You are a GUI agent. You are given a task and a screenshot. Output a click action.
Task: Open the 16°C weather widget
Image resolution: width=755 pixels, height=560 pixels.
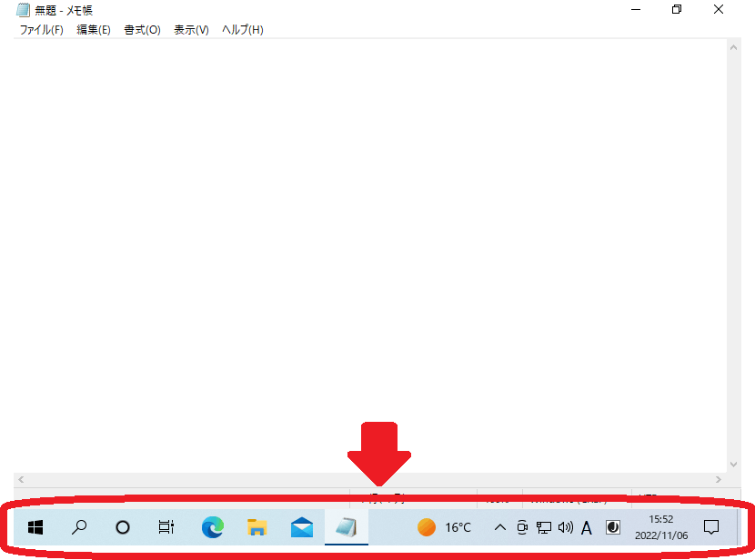[x=443, y=527]
